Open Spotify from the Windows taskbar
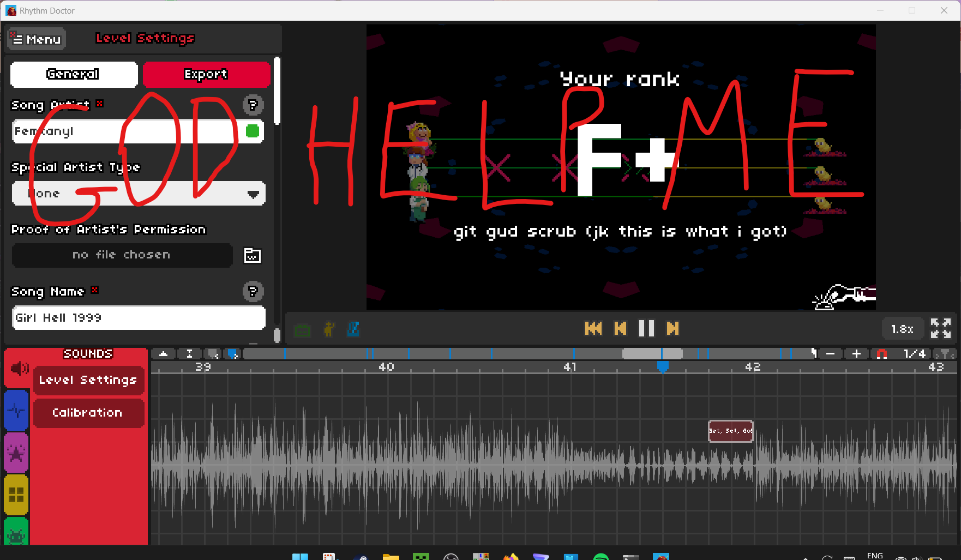 [600, 557]
